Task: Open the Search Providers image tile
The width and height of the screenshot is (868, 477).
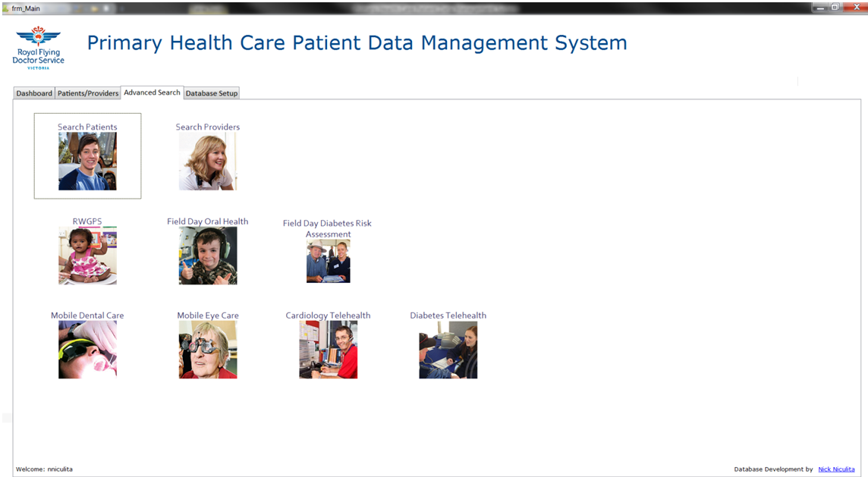Action: point(207,162)
